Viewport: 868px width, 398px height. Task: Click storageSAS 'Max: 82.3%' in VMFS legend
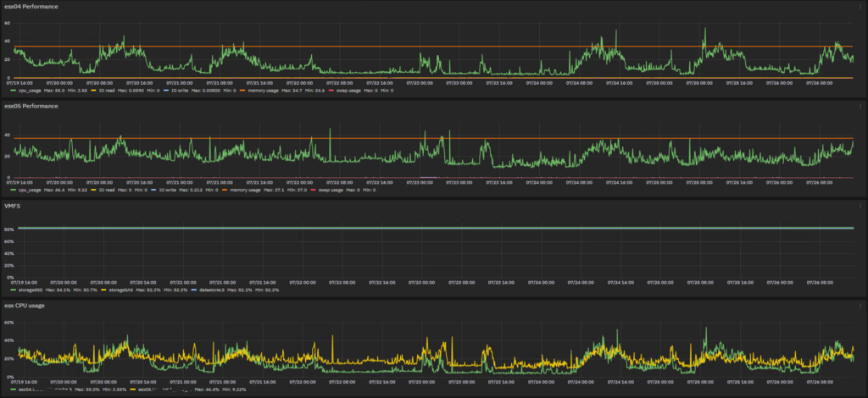point(148,290)
